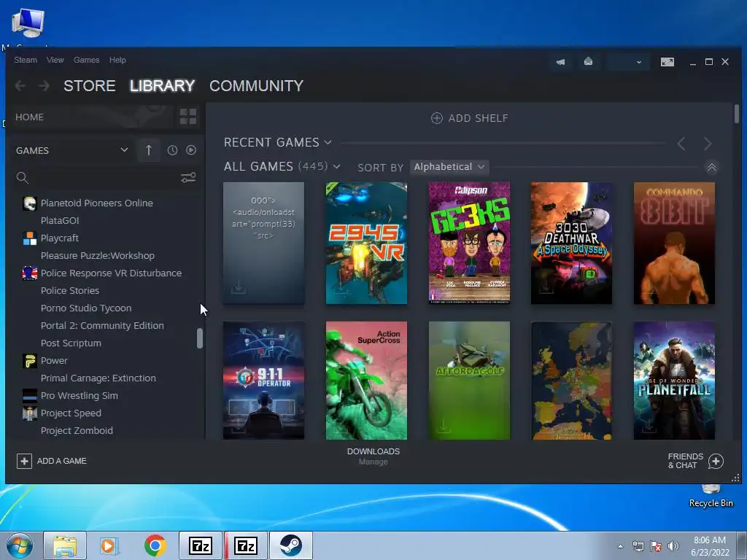The width and height of the screenshot is (747, 560).
Task: Go back with the left arrow navigation icon
Action: click(x=20, y=86)
